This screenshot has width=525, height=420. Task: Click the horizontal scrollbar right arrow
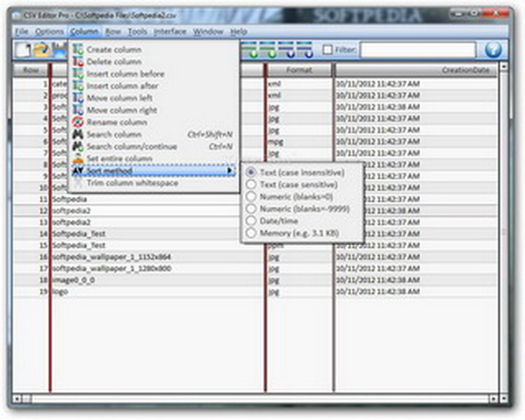pos(493,399)
